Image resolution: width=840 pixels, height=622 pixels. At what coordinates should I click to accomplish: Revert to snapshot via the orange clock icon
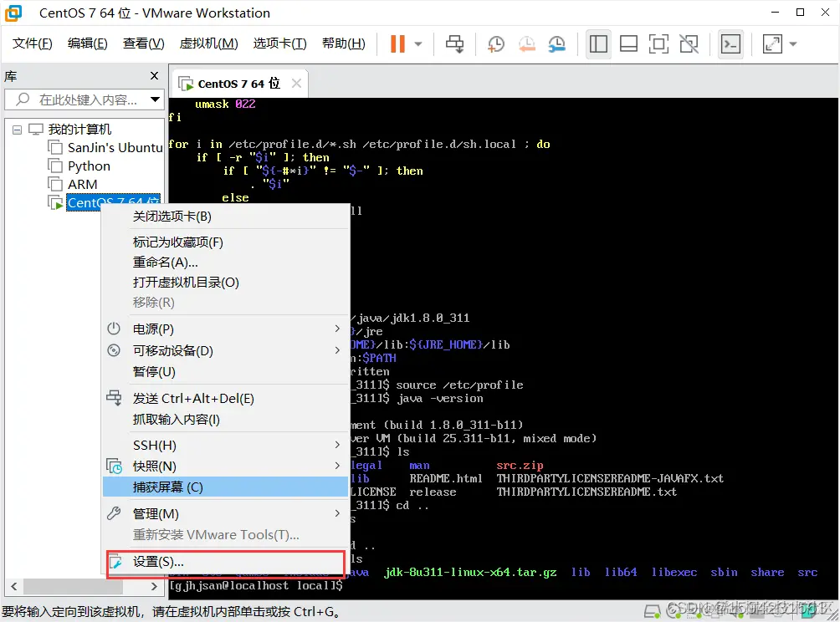tap(526, 43)
